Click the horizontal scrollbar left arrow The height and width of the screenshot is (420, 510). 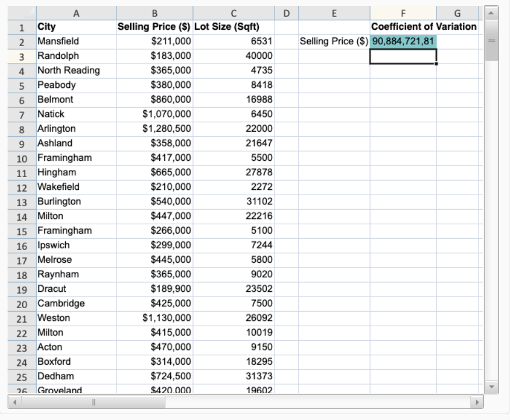[15, 402]
